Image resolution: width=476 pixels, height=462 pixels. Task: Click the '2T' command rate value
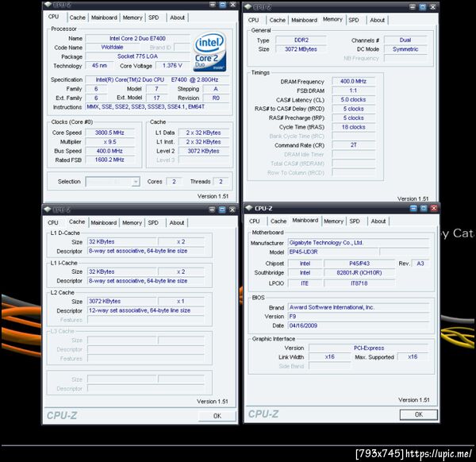(353, 145)
